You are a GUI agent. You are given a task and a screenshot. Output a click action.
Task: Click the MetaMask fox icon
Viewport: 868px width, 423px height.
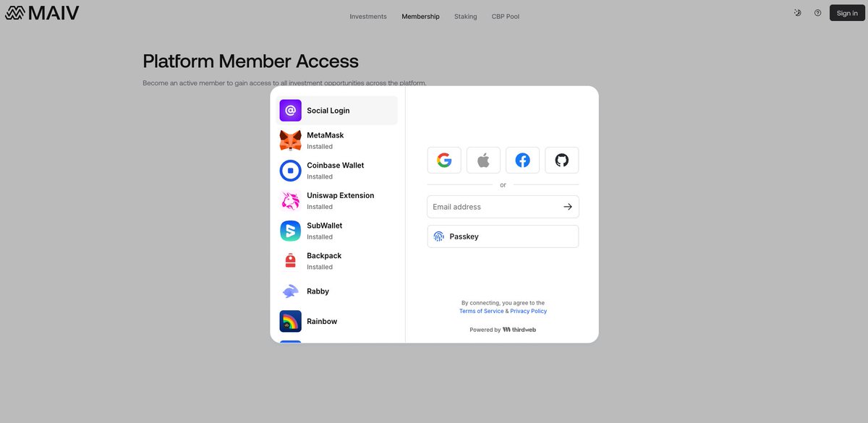290,140
